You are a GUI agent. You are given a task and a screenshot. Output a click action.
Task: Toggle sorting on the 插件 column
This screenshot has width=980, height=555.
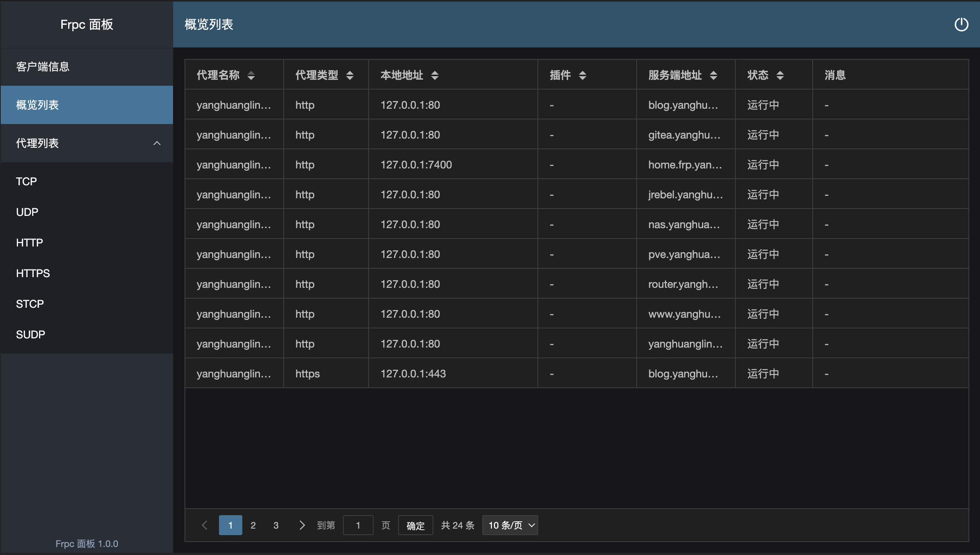583,75
